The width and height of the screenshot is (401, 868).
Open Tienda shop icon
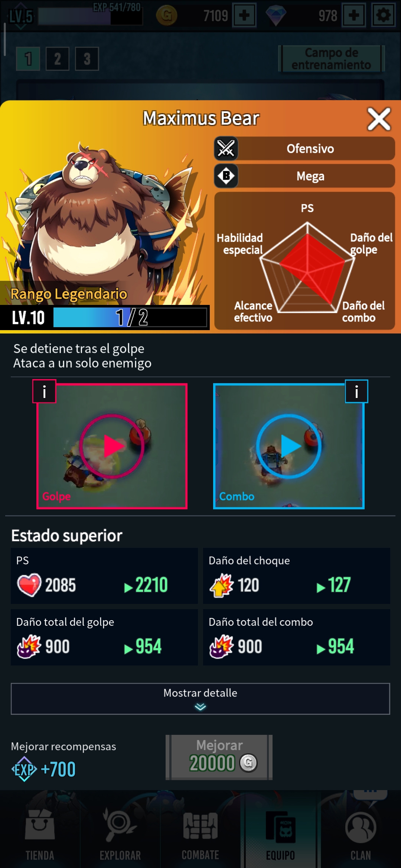pos(40,825)
